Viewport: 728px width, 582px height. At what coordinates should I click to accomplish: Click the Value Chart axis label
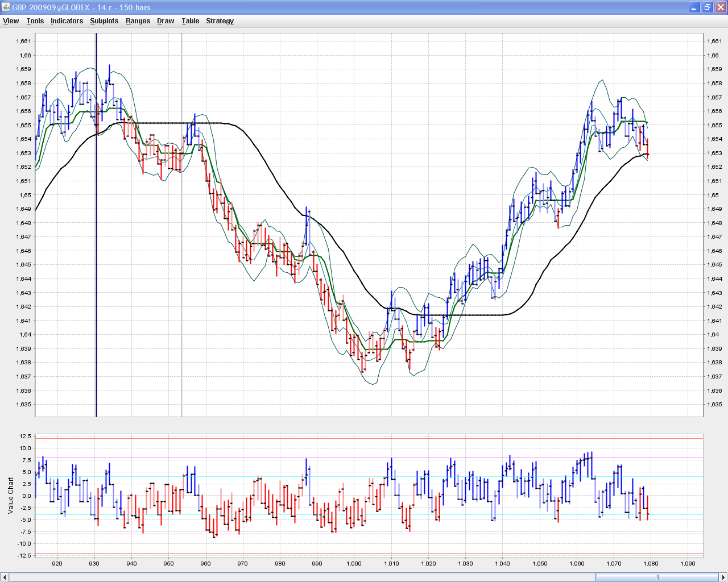[x=10, y=496]
